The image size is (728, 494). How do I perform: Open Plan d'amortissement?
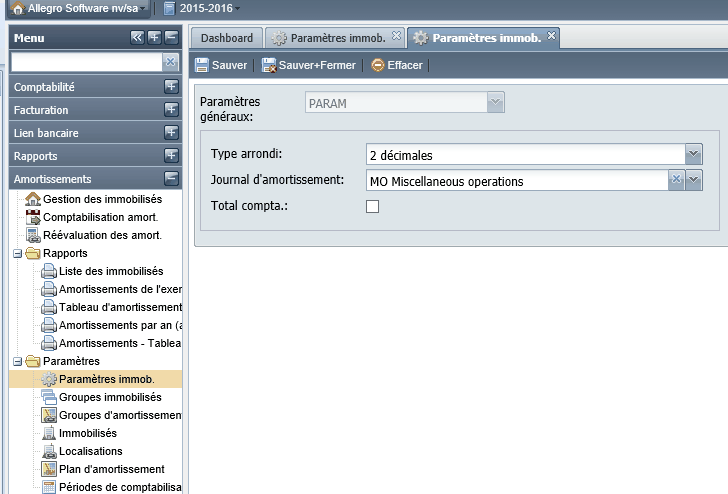point(111,469)
